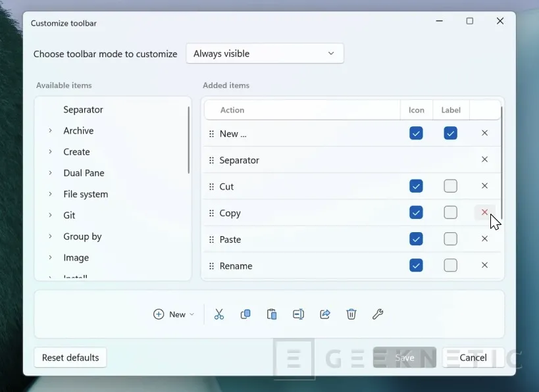Expand the Git group in Available items

(49, 215)
